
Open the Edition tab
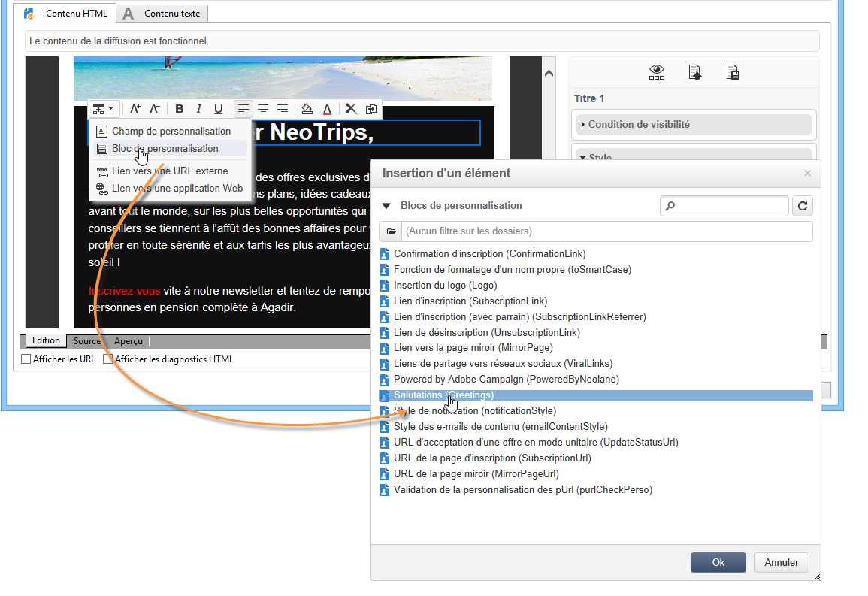coord(45,341)
